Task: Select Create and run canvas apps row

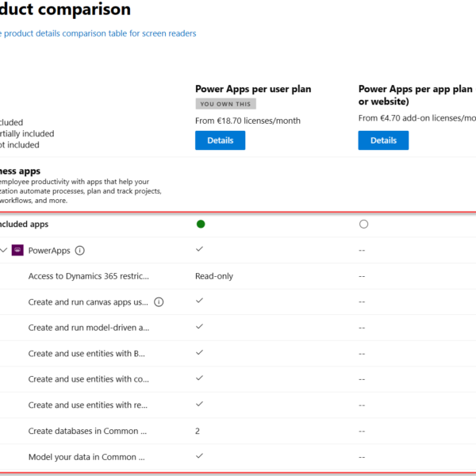Action: tap(88, 301)
